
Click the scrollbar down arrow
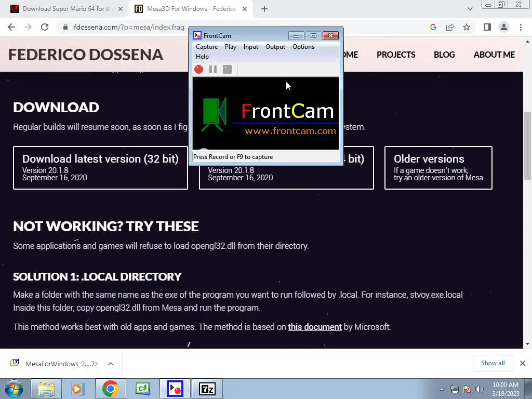pos(527,344)
